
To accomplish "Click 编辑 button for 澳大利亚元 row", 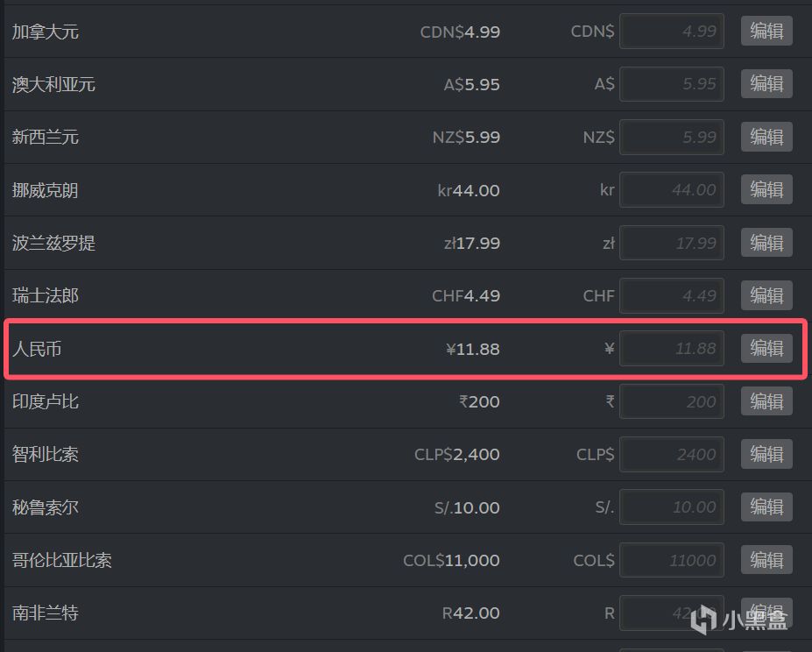I will point(766,84).
